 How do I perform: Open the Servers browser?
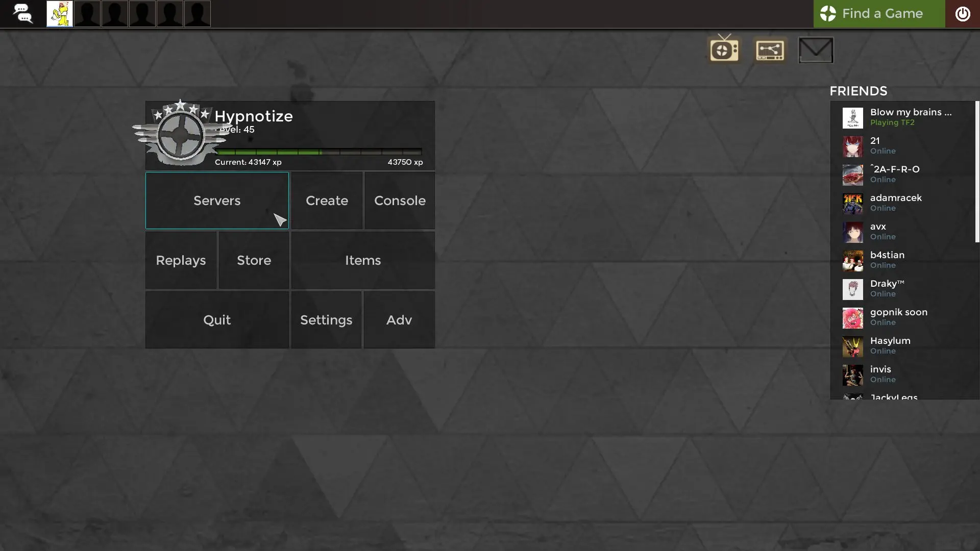click(217, 201)
